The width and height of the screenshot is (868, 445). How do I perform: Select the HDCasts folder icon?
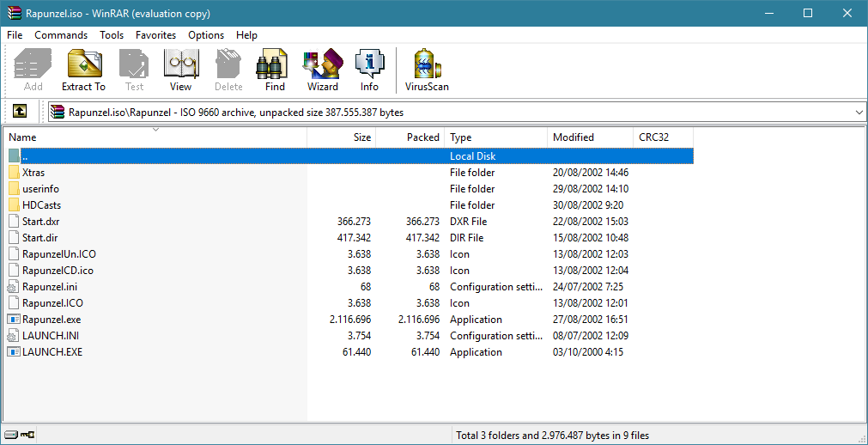[x=15, y=205]
